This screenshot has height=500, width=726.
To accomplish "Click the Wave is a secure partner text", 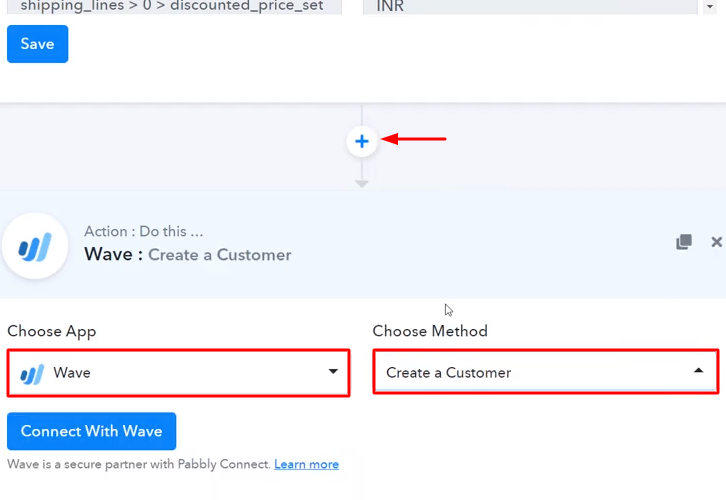I will [x=139, y=464].
